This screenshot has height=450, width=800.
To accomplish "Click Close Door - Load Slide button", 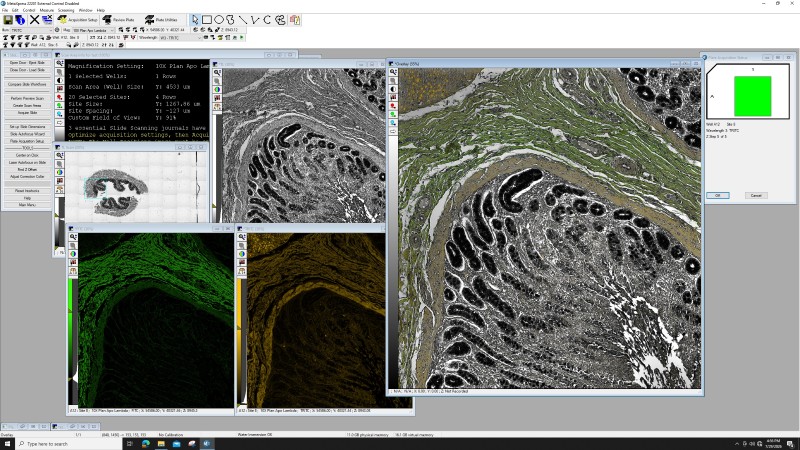I will click(27, 70).
